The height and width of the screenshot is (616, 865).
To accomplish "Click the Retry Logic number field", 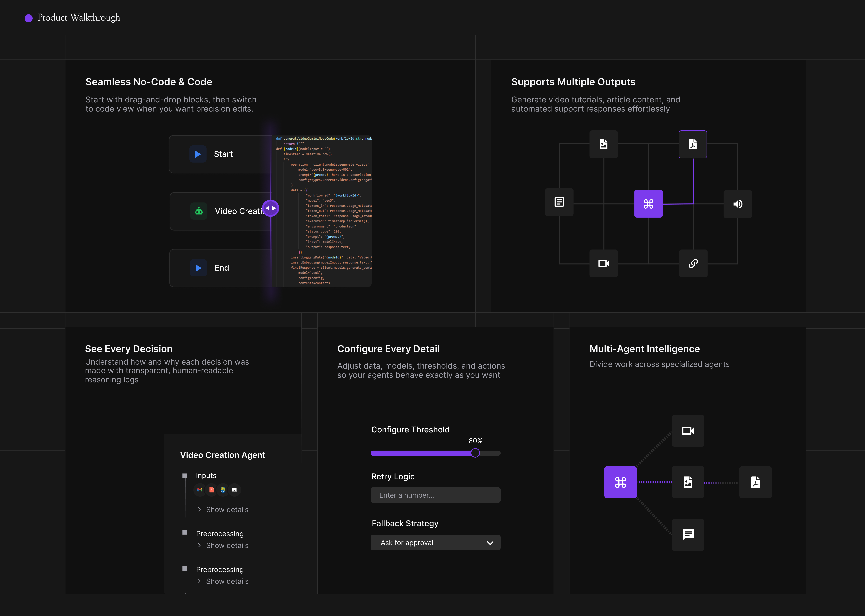I will 435,495.
